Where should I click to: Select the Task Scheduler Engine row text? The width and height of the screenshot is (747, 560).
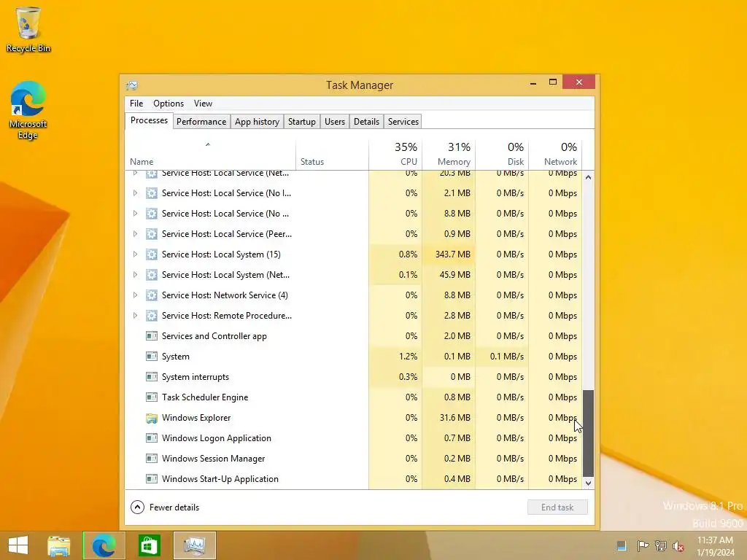tap(205, 397)
